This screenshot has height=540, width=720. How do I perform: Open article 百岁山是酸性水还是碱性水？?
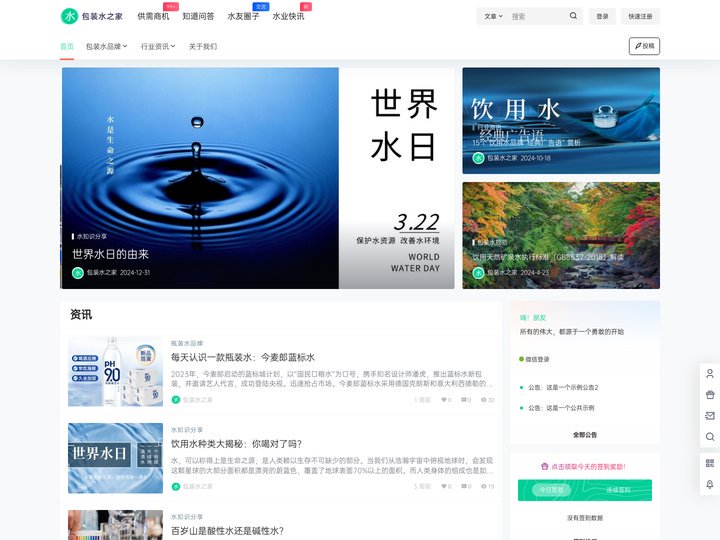pos(227,531)
